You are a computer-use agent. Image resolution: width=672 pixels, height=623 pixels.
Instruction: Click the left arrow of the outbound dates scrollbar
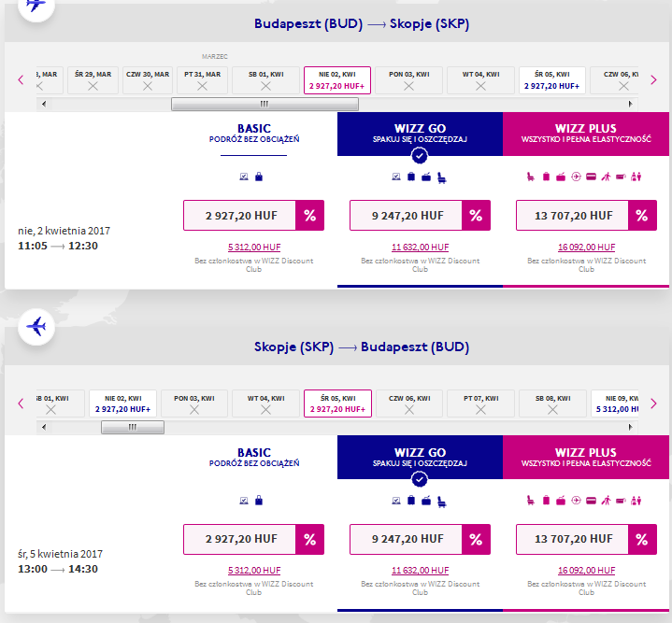[43, 104]
